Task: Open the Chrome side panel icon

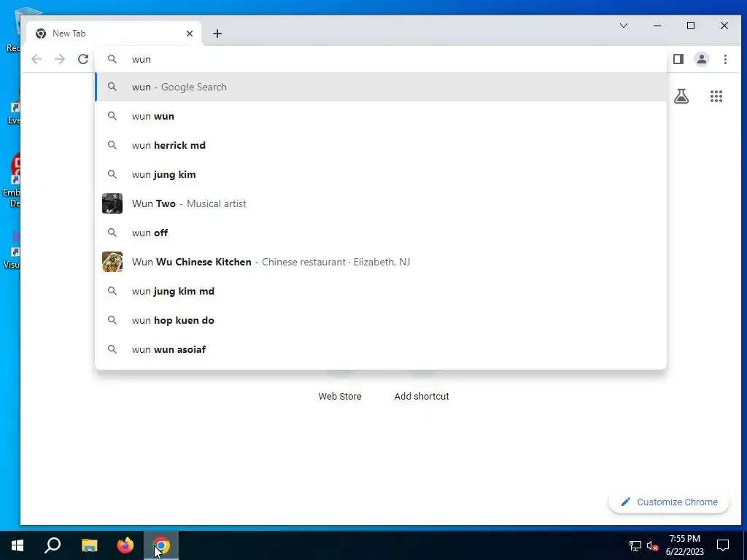Action: (x=678, y=59)
